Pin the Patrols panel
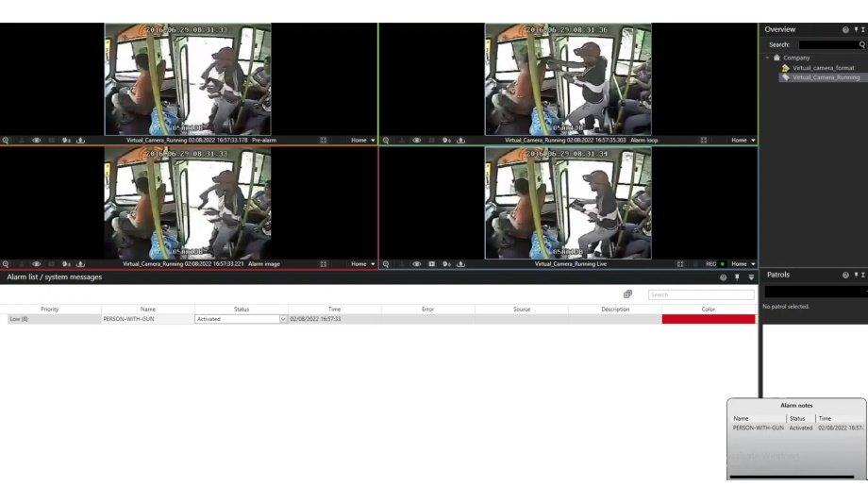868x503 pixels. pos(857,276)
